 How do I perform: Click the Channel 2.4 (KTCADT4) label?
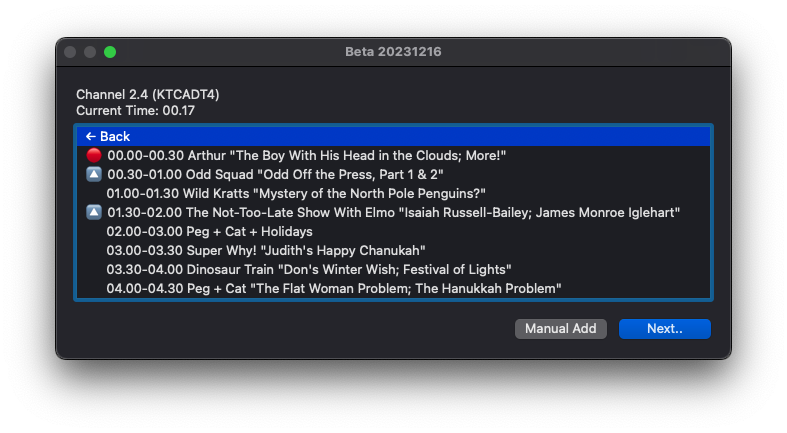point(148,95)
